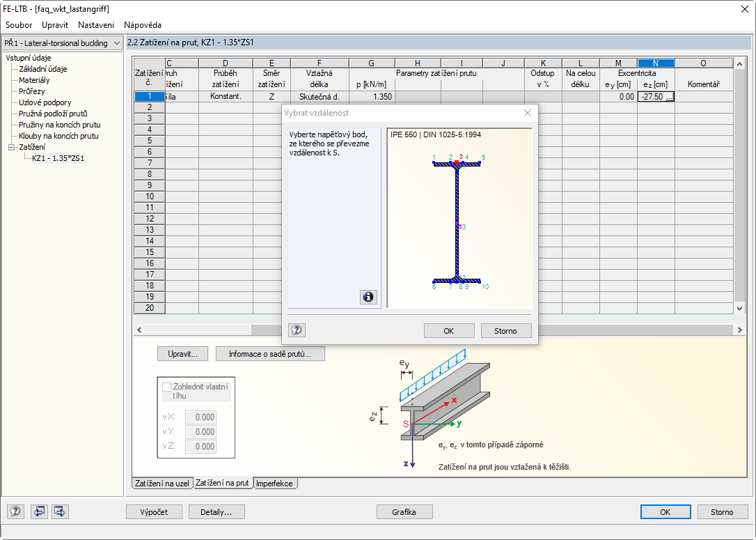
Task: Select Pružná podloží prutů tree item
Action: (x=53, y=114)
